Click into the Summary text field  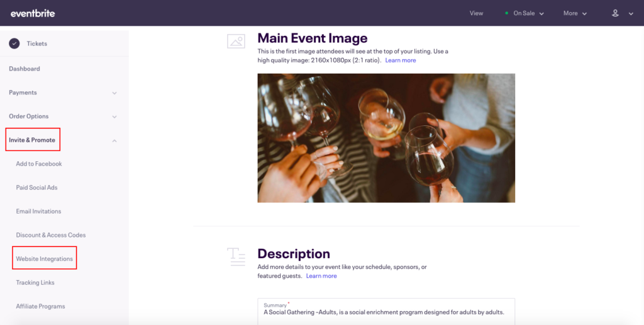click(x=386, y=311)
